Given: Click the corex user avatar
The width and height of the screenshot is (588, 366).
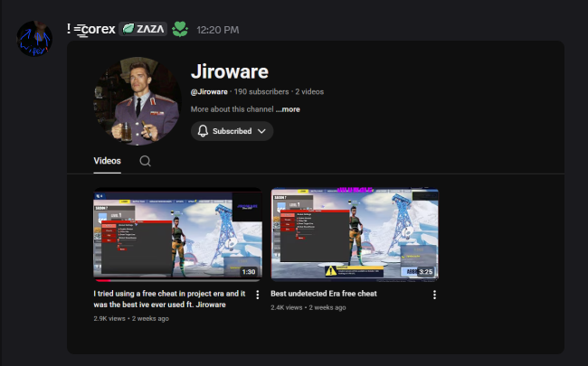Looking at the screenshot, I should pyautogui.click(x=34, y=38).
